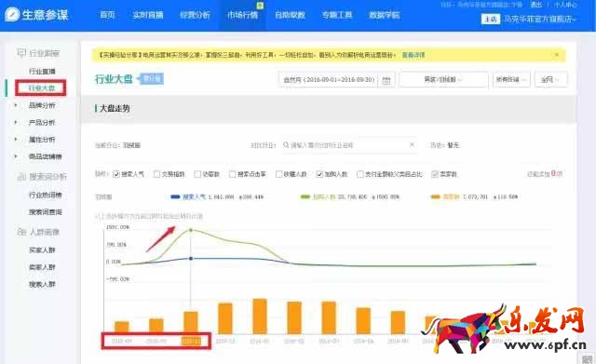Open 买家人群 in the sidebar

(42, 250)
